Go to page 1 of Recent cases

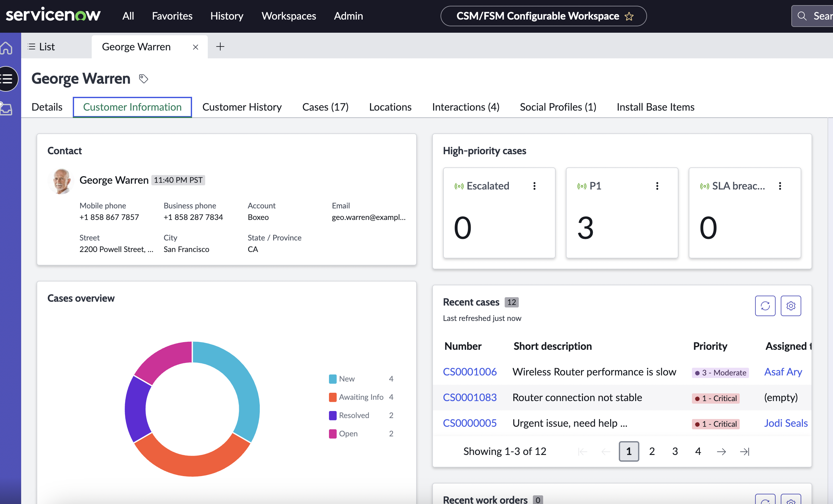629,451
